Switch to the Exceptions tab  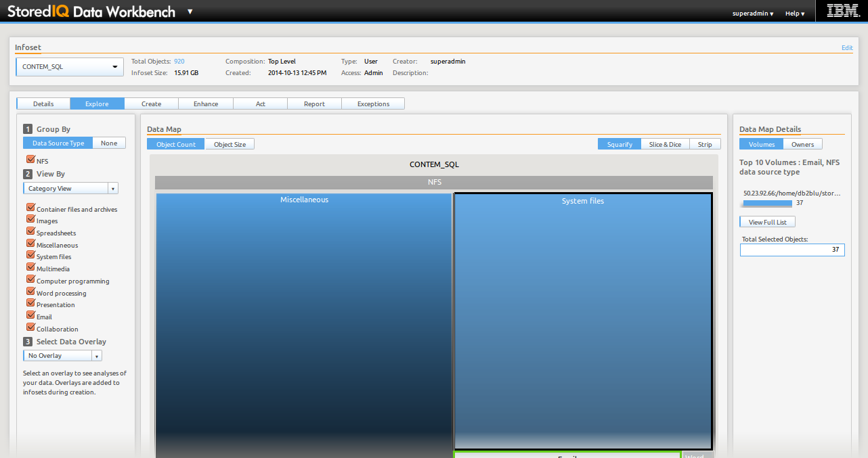tap(373, 104)
